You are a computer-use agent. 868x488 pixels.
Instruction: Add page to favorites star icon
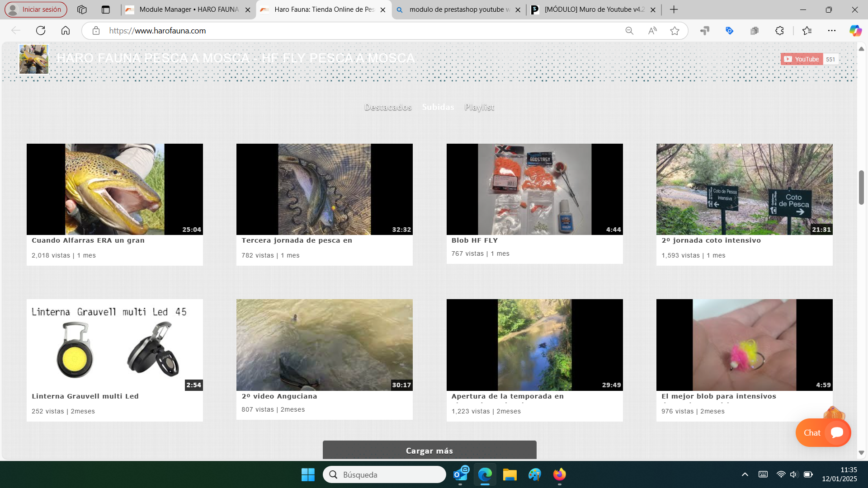coord(675,31)
